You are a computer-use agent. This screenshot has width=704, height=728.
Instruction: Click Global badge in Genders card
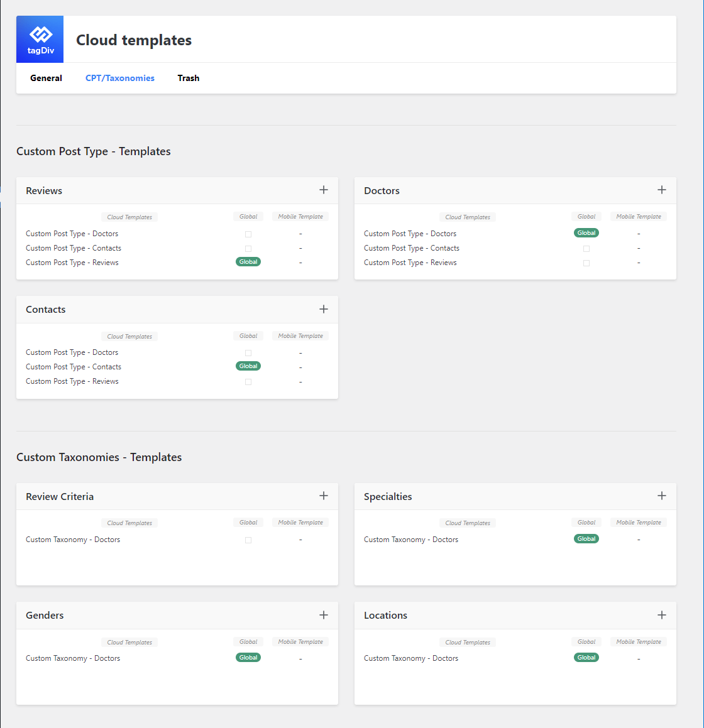pos(248,658)
